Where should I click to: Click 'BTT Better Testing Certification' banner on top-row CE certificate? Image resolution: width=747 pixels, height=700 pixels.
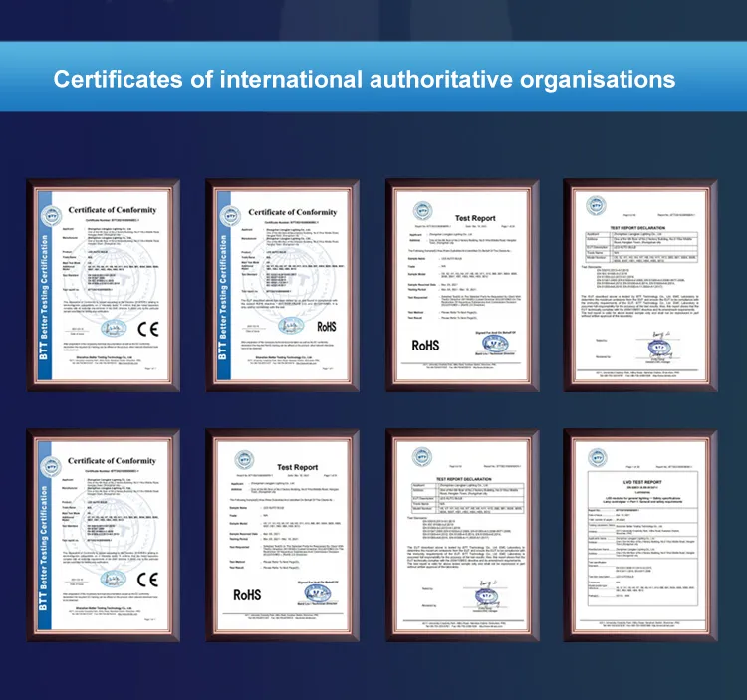click(x=44, y=298)
